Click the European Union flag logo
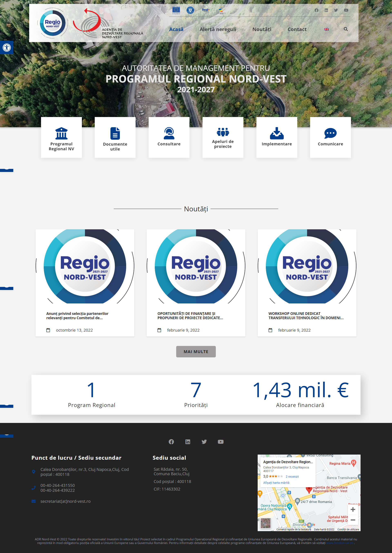The image size is (392, 553). pos(176,10)
